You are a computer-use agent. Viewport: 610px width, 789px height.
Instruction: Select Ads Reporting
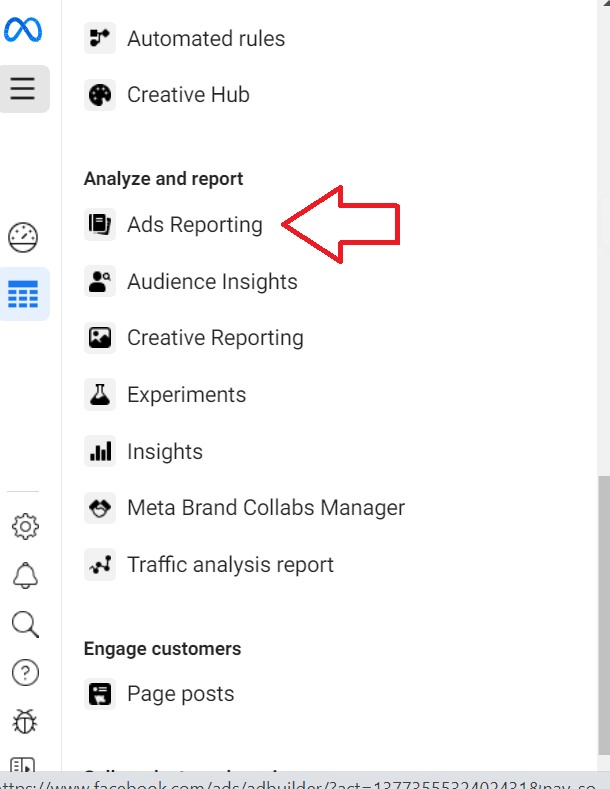[x=195, y=224]
